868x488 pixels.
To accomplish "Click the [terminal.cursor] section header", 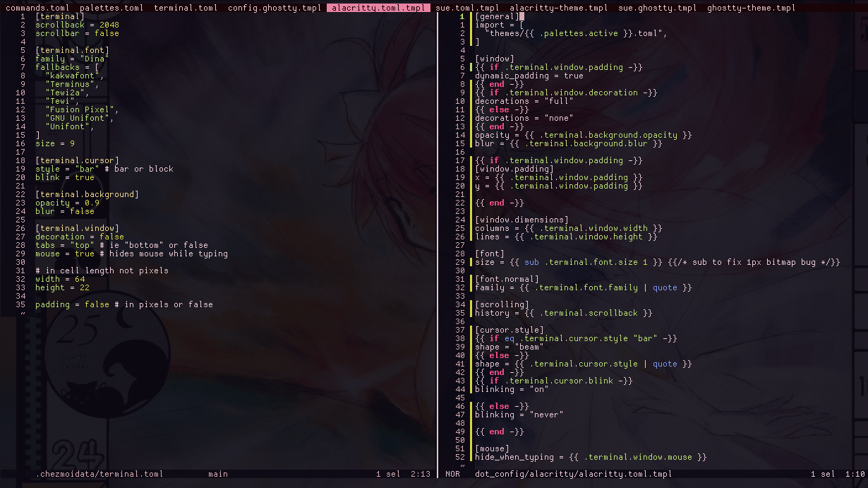I will (x=77, y=160).
